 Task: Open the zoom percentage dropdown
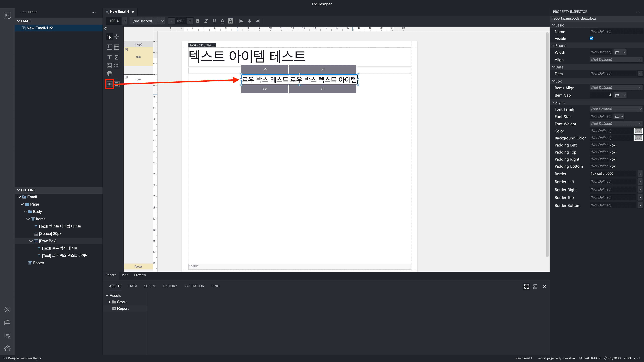coord(125,21)
